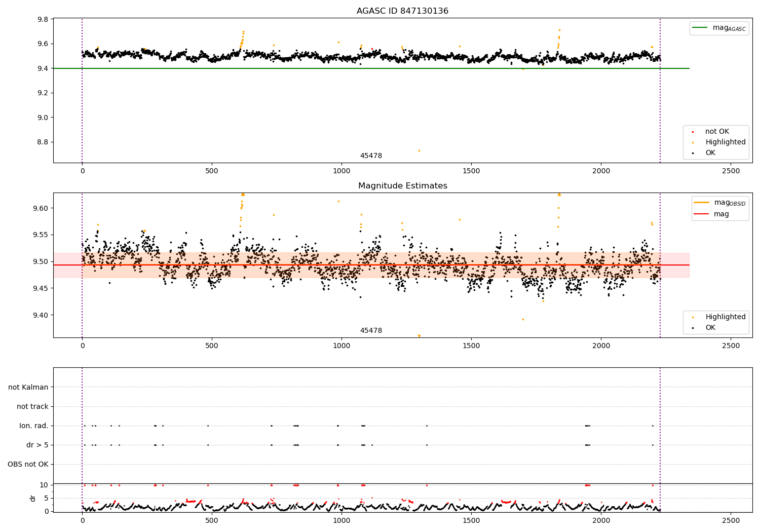The width and height of the screenshot is (760, 532).
Task: Click the 'not track' row label
Action: [x=32, y=406]
